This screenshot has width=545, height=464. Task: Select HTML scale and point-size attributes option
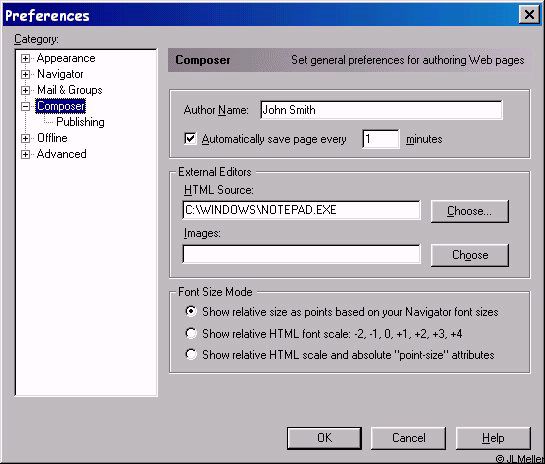pos(191,354)
